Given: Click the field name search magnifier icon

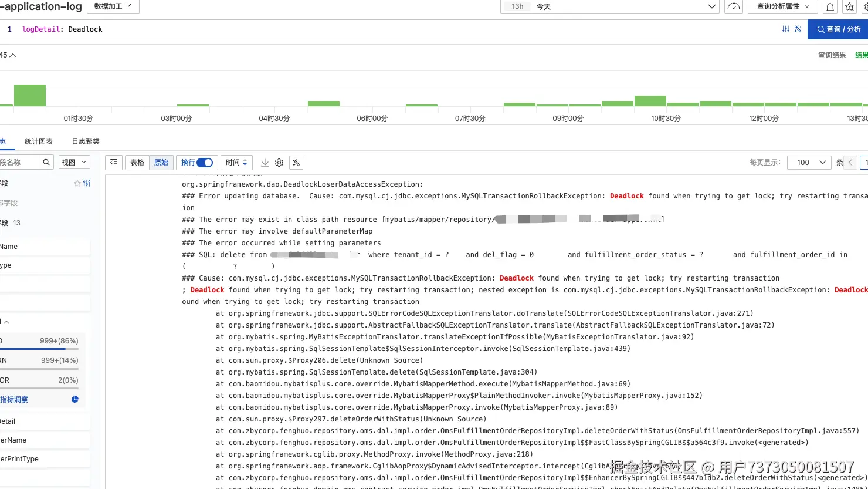Looking at the screenshot, I should click(46, 162).
